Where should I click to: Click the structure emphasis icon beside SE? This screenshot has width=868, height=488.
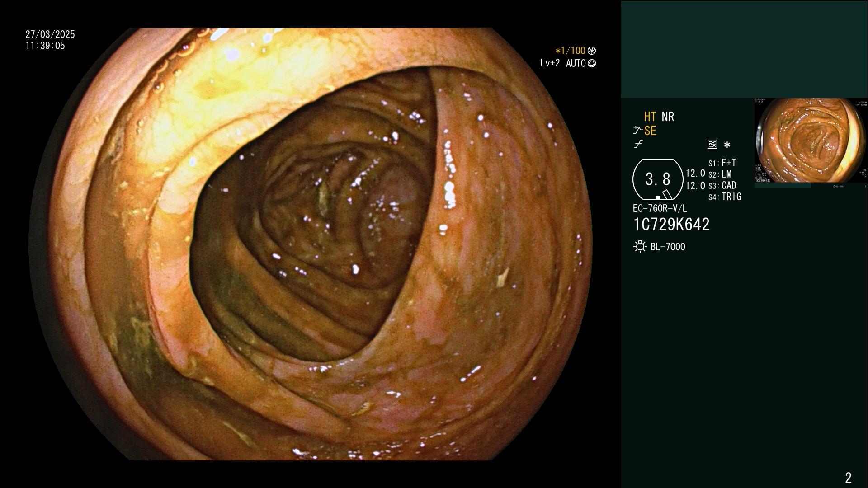tap(638, 131)
